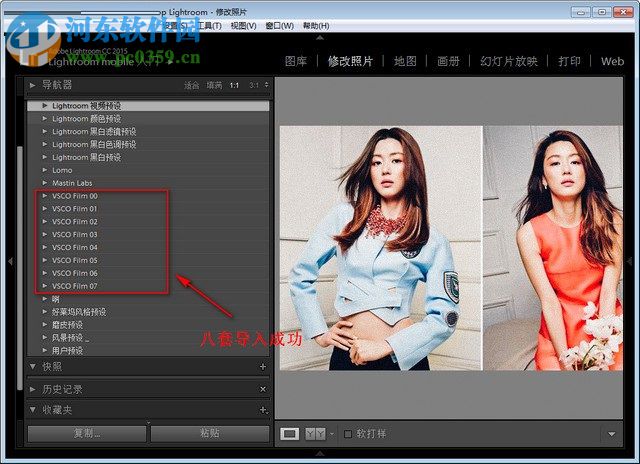Click the left photo of woman in blue jacket

[380, 247]
